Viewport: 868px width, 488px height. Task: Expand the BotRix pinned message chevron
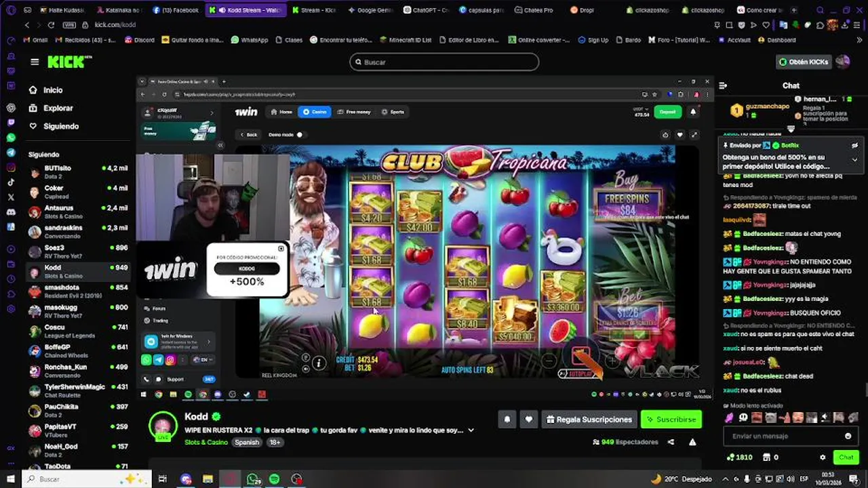[x=854, y=160]
